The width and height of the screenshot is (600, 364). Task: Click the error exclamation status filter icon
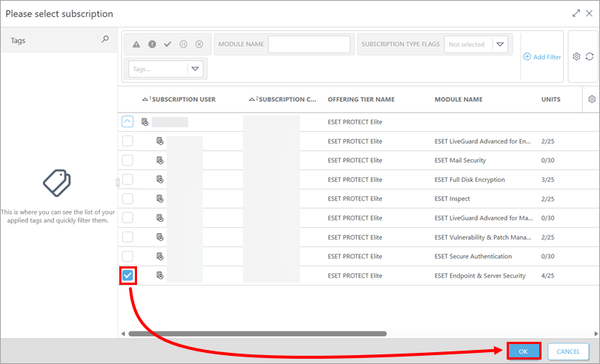(x=152, y=44)
